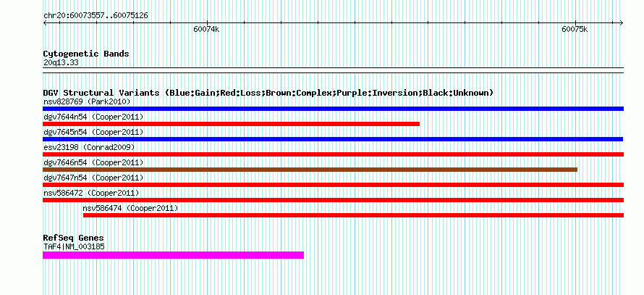Open the nsv586474 (Cooper2011) label
Screen dimensions: 644x295
(130, 208)
